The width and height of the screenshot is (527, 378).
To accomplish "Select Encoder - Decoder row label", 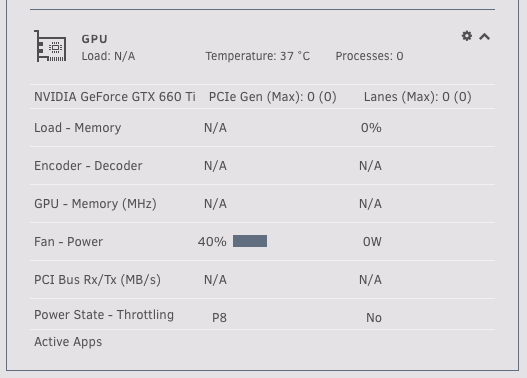I will pyautogui.click(x=88, y=166).
